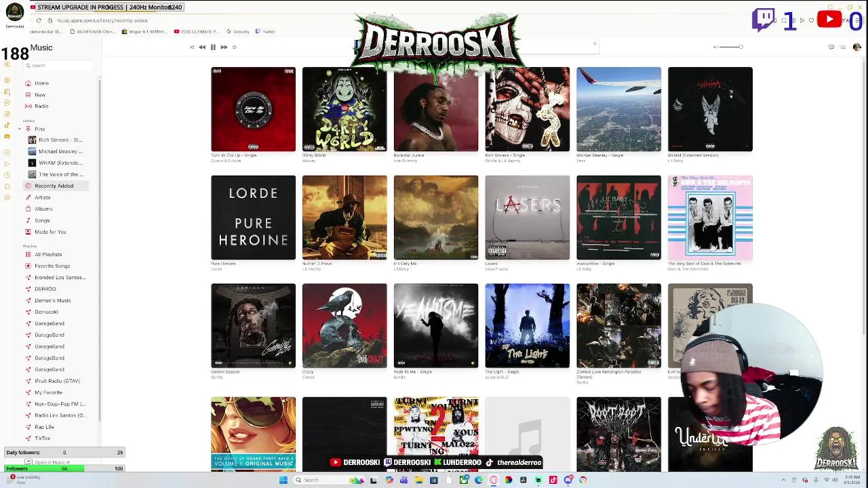Open Home in the sidebar
Screen dimensions: 868x488
(41, 83)
